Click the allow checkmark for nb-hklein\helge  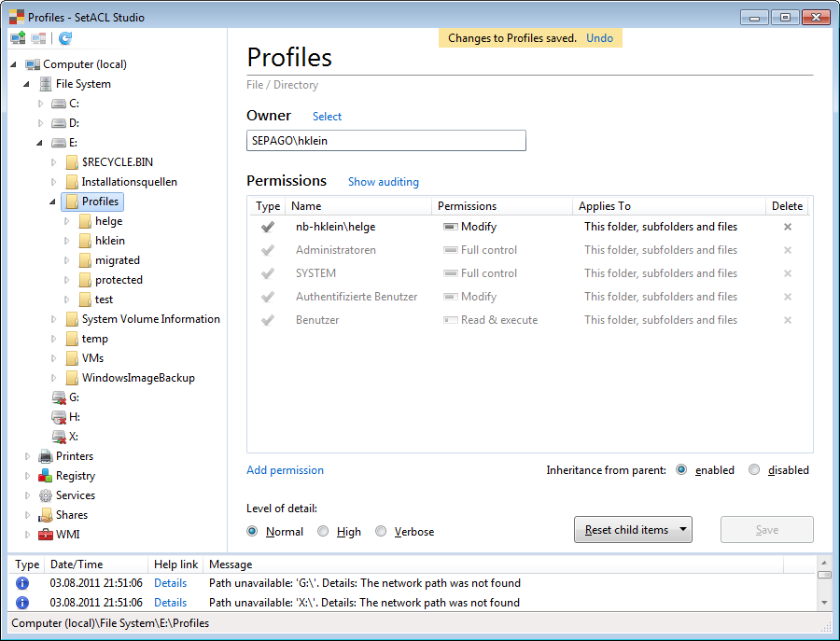tap(268, 227)
